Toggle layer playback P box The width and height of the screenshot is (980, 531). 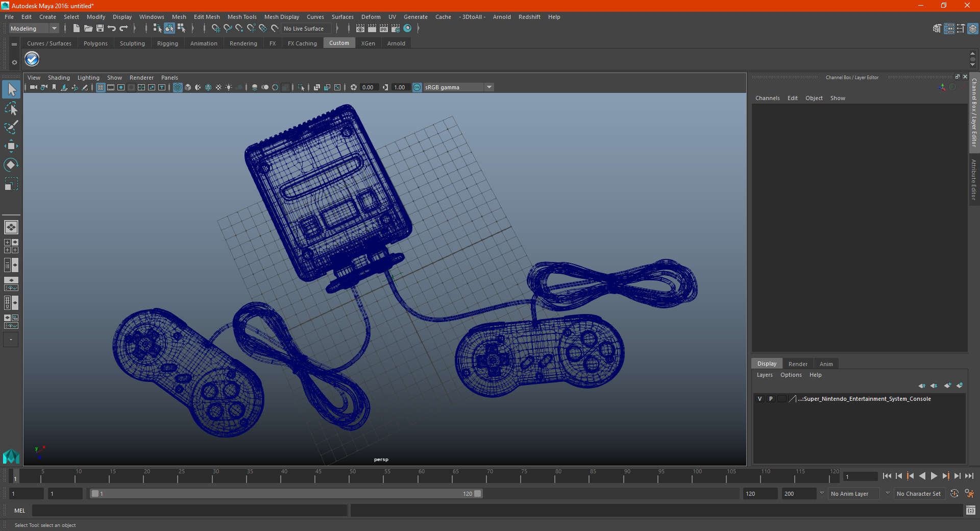pyautogui.click(x=771, y=399)
